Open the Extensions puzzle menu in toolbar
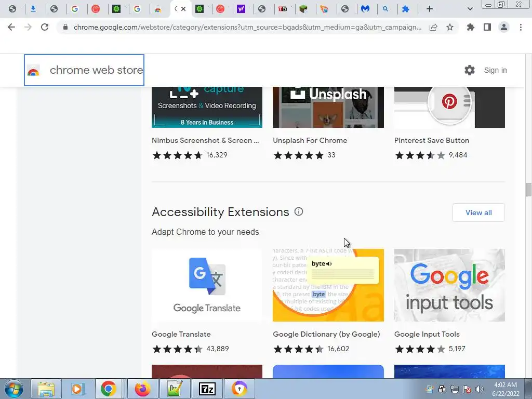This screenshot has width=532, height=399. tap(470, 27)
